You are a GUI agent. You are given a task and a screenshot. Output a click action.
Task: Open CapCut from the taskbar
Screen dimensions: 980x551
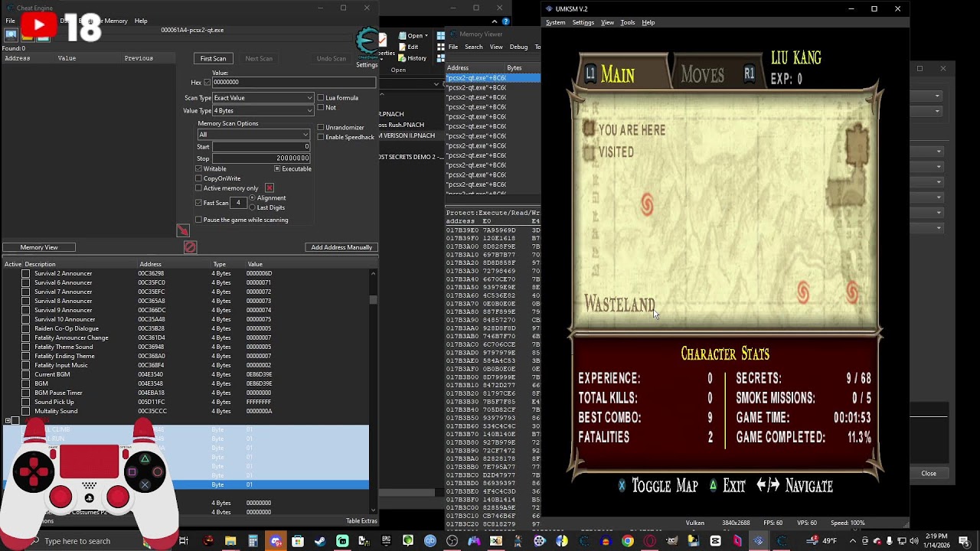715,541
